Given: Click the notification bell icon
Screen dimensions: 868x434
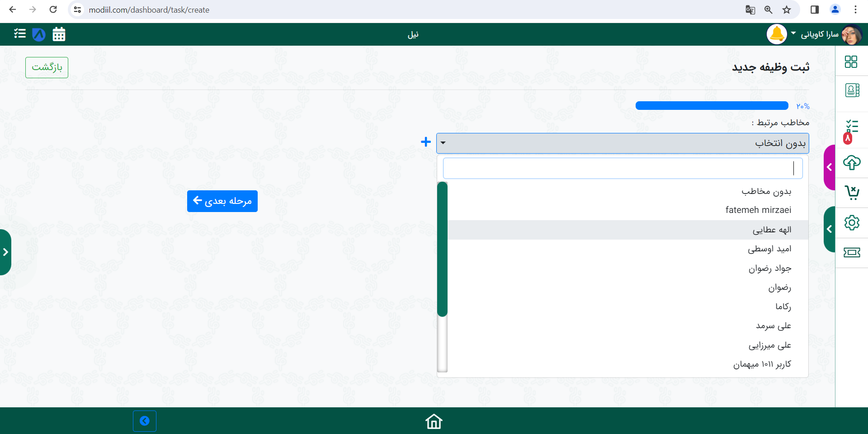Looking at the screenshot, I should coord(777,34).
